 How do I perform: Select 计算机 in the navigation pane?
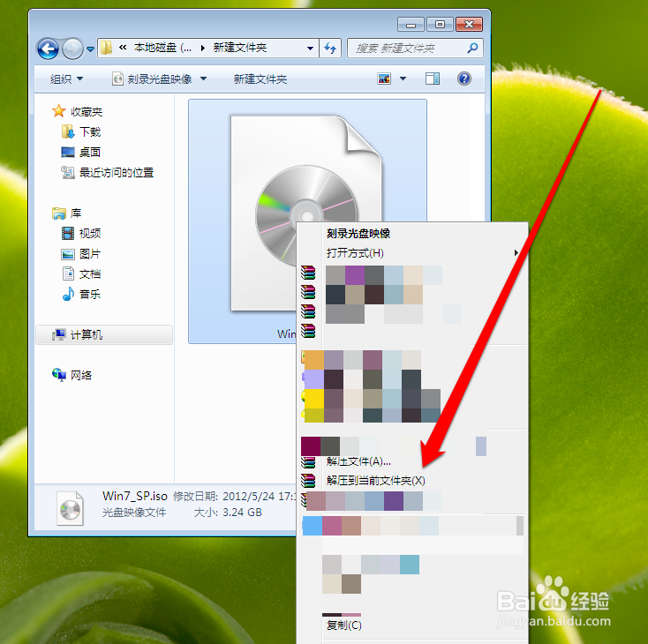(x=103, y=334)
